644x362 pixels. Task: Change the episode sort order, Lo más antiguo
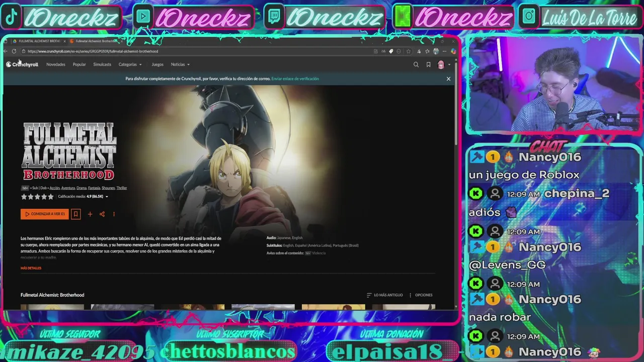(x=385, y=295)
